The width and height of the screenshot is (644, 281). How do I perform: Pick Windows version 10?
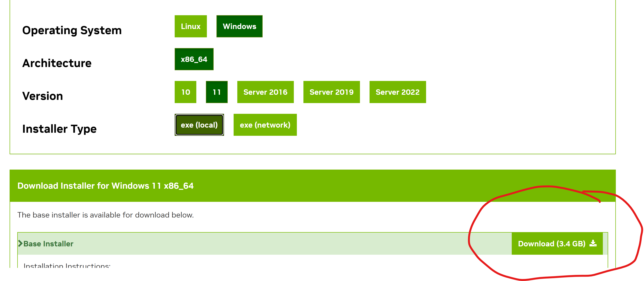pyautogui.click(x=185, y=92)
